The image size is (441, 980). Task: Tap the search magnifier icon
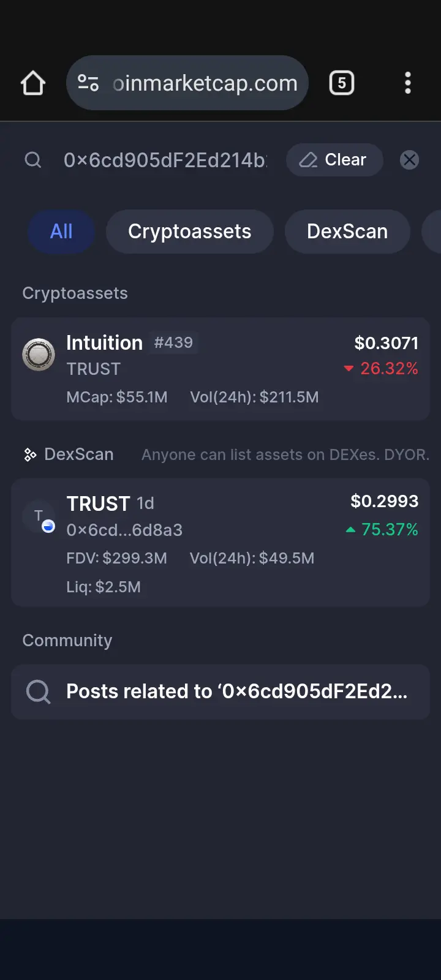pos(33,160)
